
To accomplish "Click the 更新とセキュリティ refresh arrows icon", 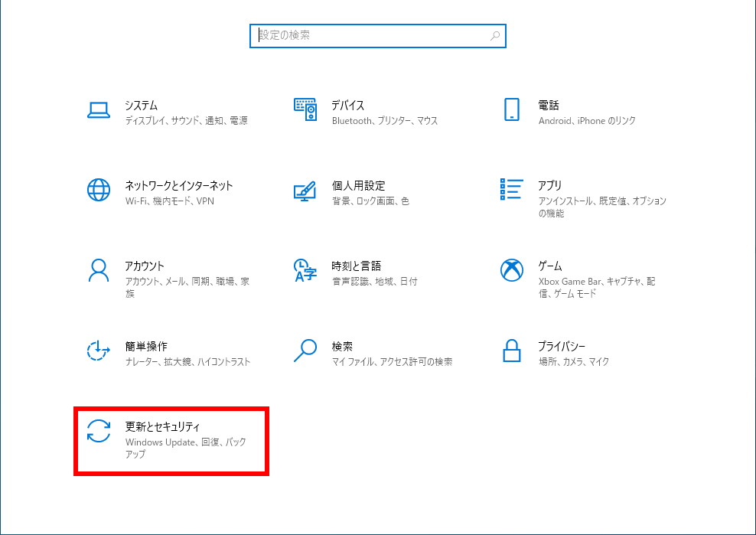I will pos(99,431).
